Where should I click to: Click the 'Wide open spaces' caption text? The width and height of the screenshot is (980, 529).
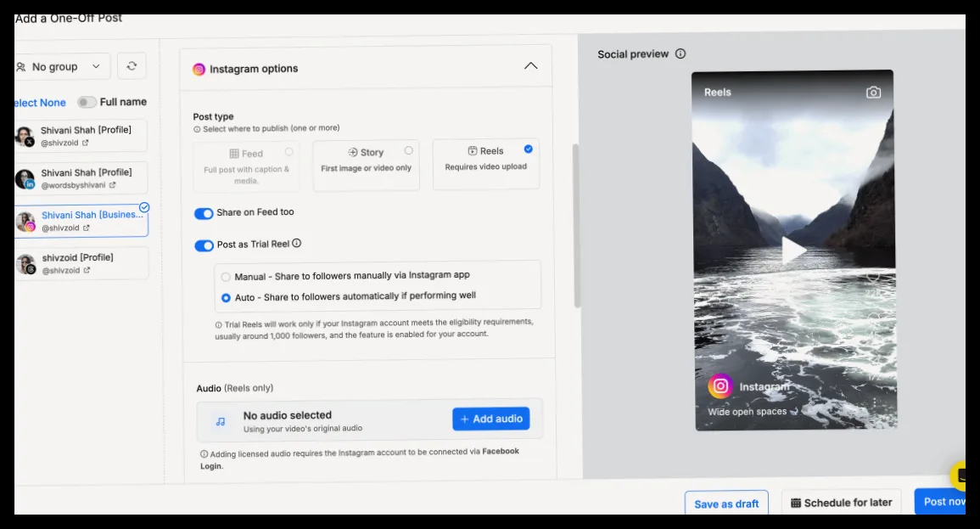point(747,412)
